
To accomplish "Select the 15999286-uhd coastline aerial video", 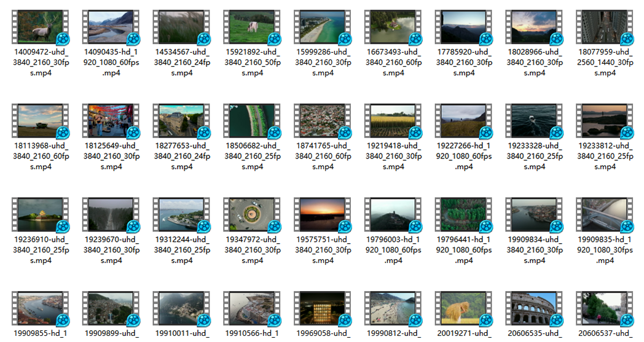I will pos(323,27).
